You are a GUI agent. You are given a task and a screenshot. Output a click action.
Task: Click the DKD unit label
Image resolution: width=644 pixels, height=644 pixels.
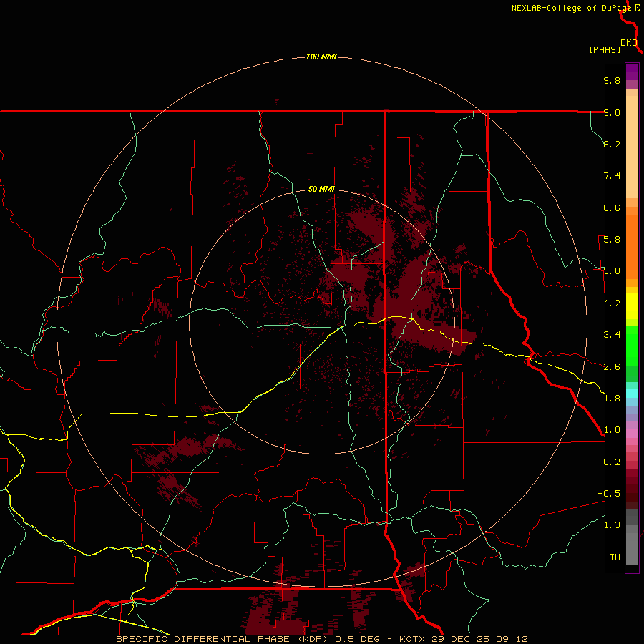629,43
